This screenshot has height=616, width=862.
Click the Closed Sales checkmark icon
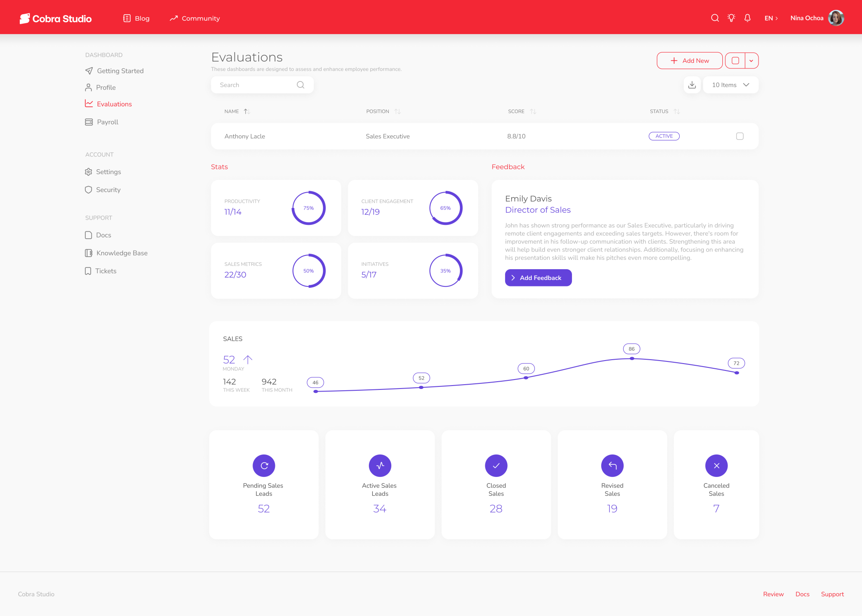[496, 466]
